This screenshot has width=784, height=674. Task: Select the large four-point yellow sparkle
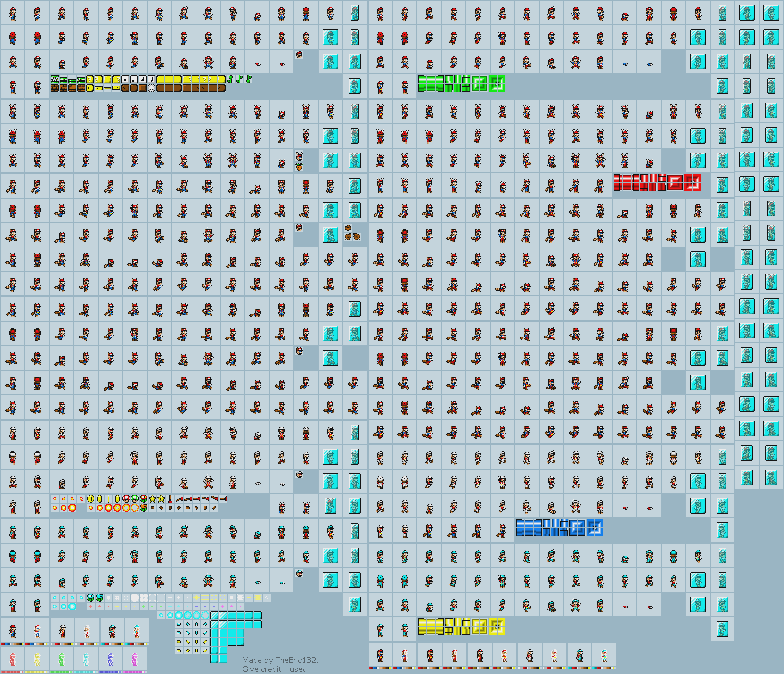click(196, 597)
